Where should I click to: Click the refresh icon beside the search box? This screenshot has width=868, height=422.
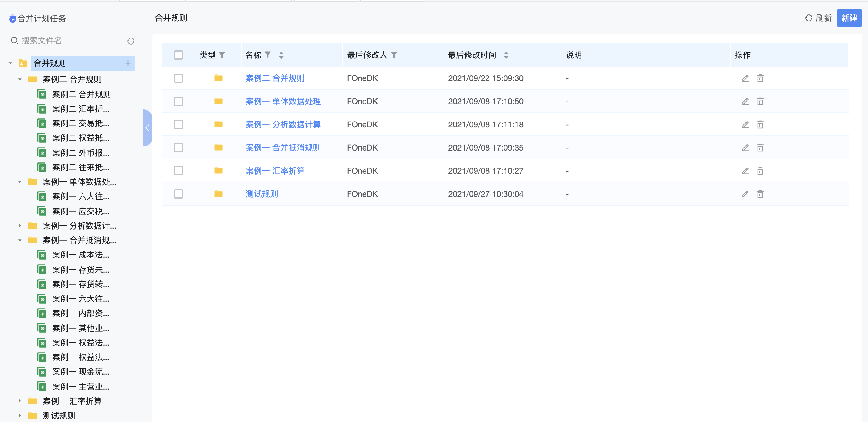pos(131,41)
